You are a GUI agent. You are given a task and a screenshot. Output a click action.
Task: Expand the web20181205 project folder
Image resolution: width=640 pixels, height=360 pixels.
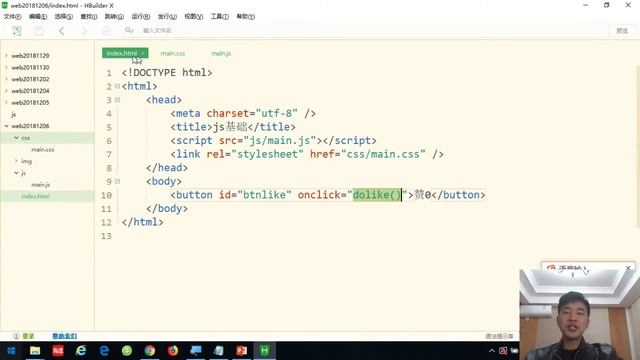tap(7, 102)
